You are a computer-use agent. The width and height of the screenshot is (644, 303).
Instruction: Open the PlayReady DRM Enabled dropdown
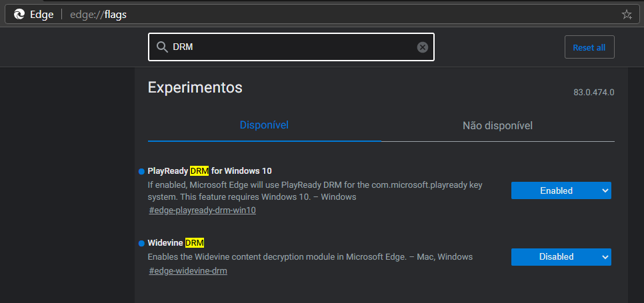[x=561, y=190]
